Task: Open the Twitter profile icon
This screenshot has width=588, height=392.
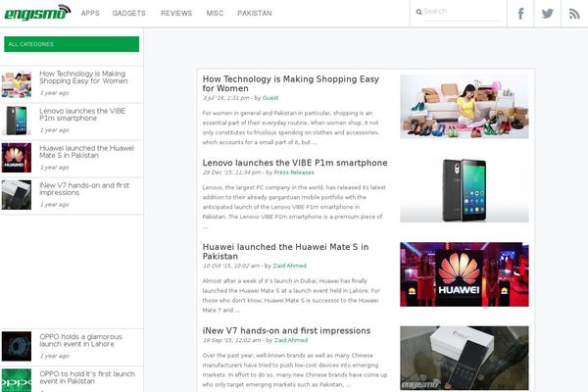Action: (x=547, y=14)
